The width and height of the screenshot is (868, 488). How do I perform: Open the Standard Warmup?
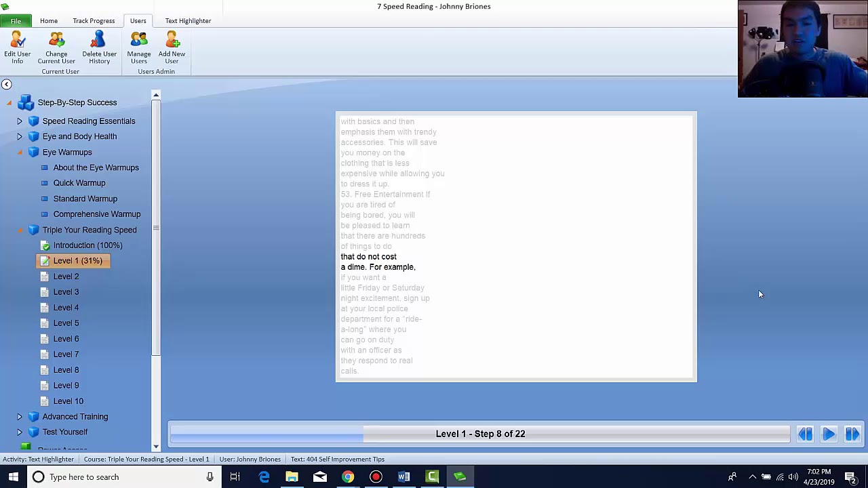click(x=85, y=199)
